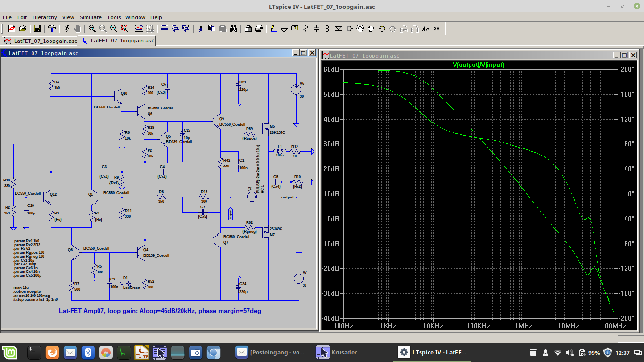The image size is (644, 362).
Task: Switch to the waveform plot tab
Action: [x=40, y=41]
